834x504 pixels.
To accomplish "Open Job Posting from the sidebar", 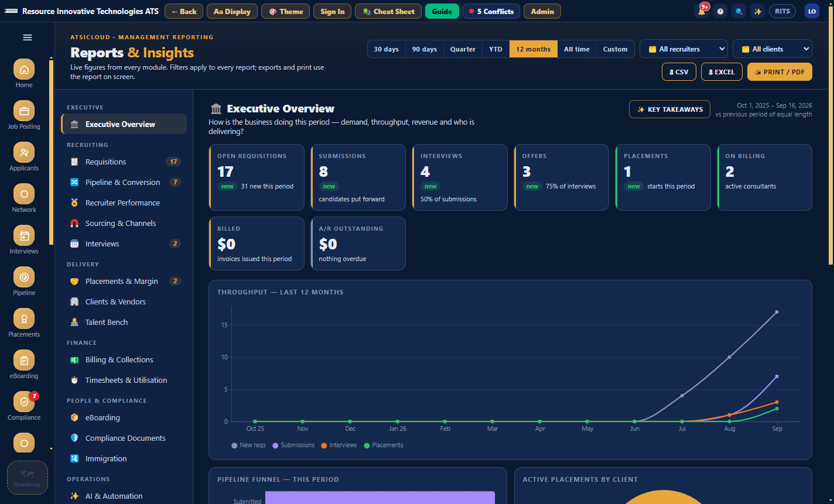I will tap(24, 111).
